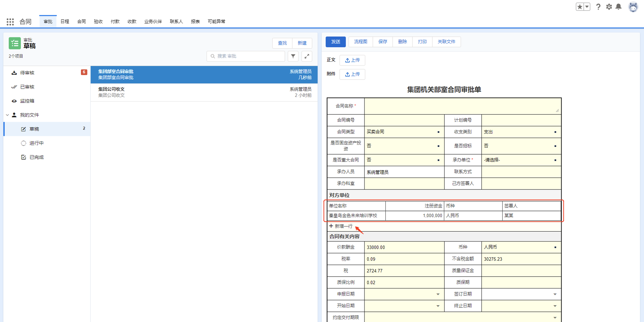
Task: Click the 打印 button
Action: (x=422, y=42)
